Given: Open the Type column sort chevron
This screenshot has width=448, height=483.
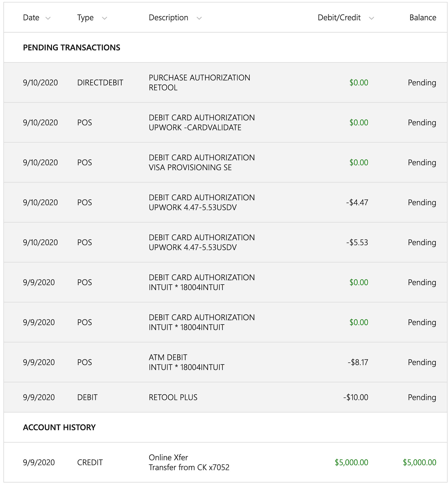Looking at the screenshot, I should (x=105, y=18).
